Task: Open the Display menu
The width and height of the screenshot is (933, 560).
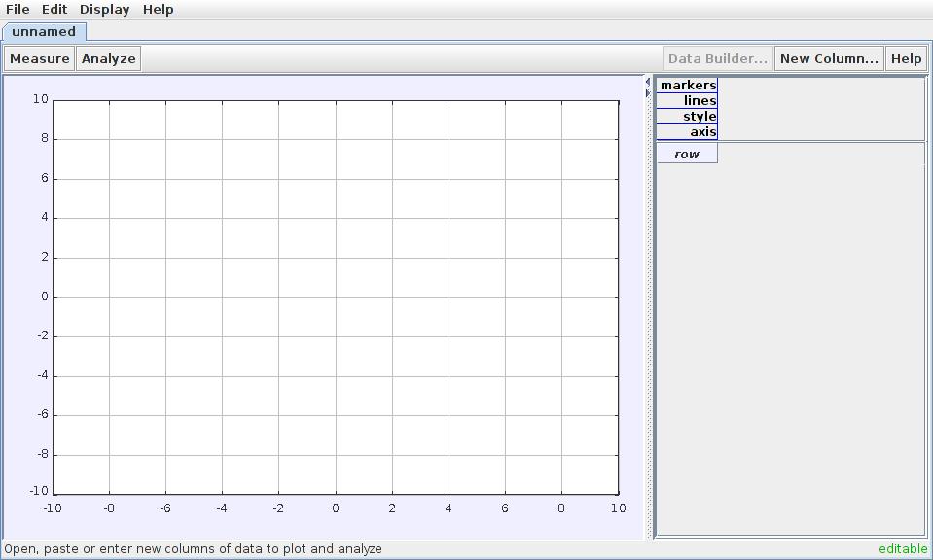Action: tap(104, 9)
